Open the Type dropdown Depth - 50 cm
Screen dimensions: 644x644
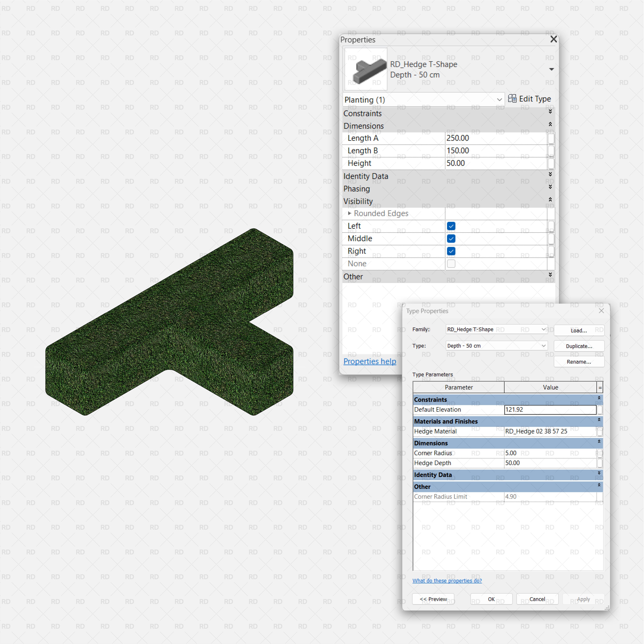tap(543, 346)
